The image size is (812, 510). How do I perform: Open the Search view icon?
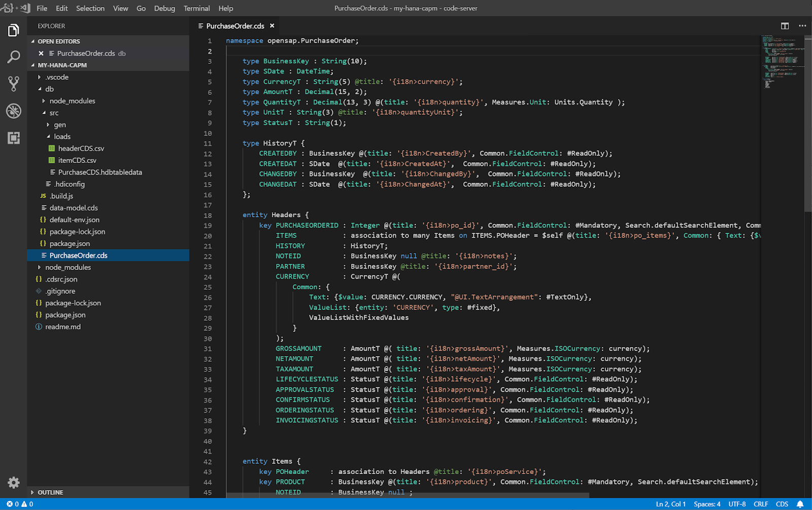(14, 57)
